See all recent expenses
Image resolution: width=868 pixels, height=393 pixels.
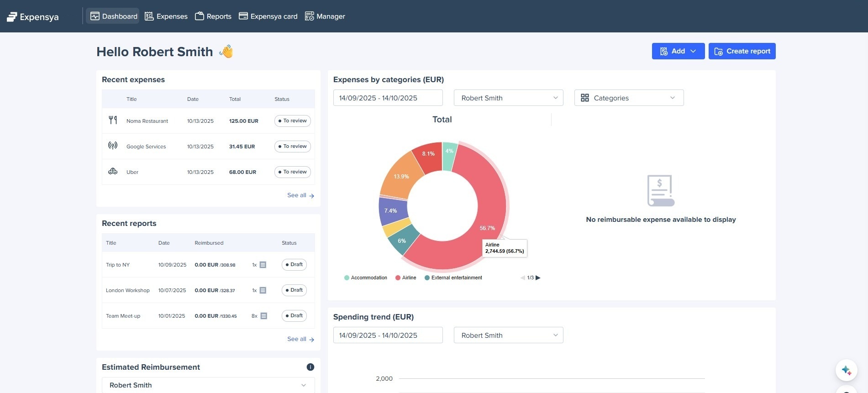[x=300, y=195]
